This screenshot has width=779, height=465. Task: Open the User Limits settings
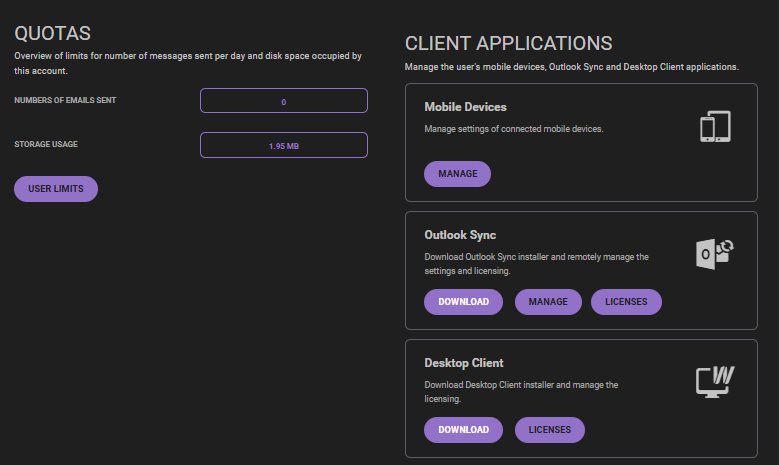56,189
